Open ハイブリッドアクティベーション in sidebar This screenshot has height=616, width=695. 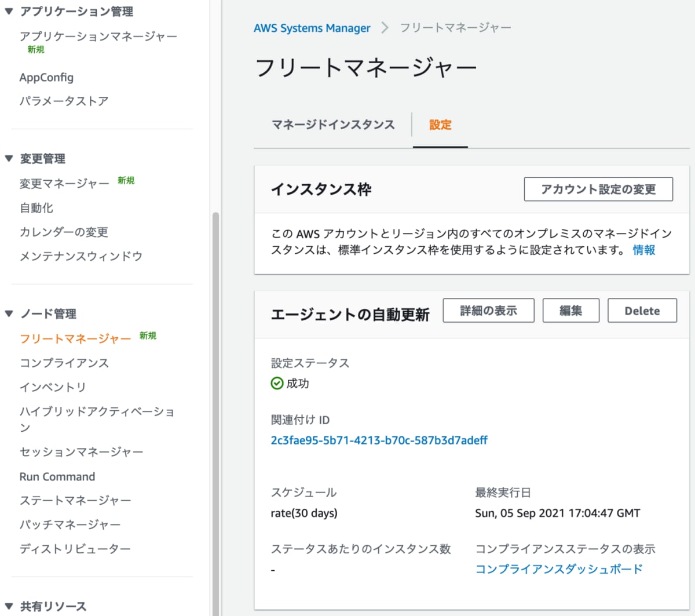click(x=97, y=419)
